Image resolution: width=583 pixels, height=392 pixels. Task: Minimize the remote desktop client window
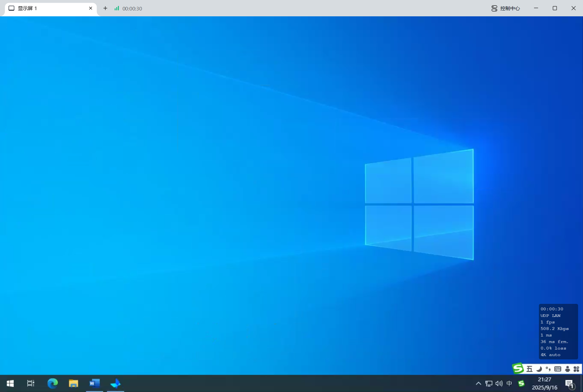coord(536,8)
